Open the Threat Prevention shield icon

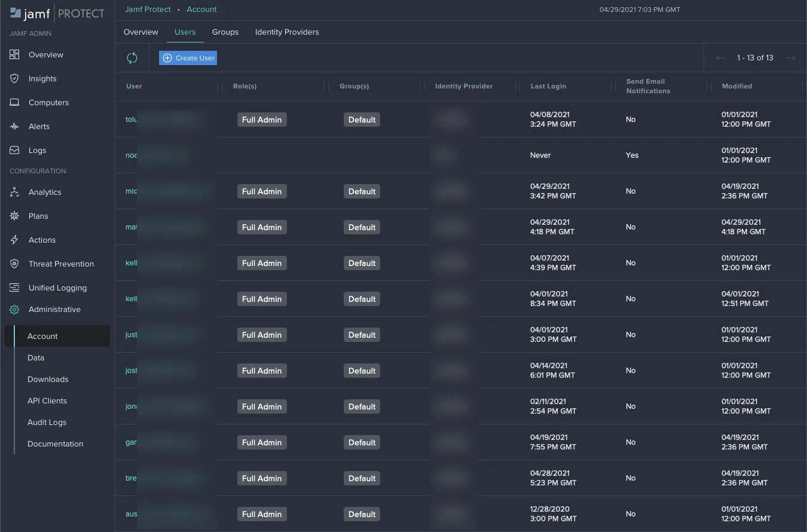pyautogui.click(x=14, y=264)
